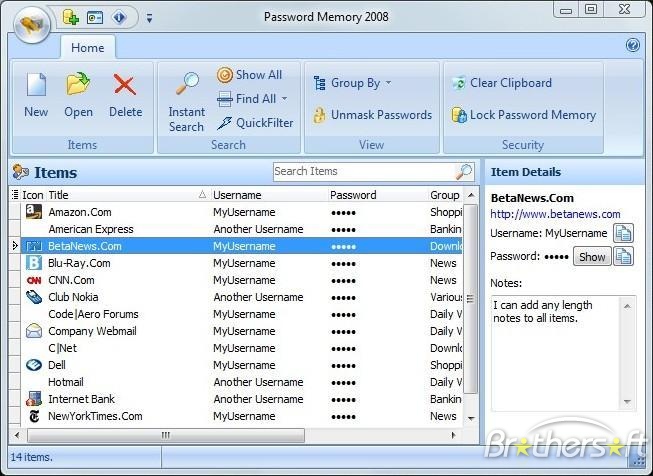This screenshot has width=653, height=476.
Task: Click the horizontal scrollbar left arrow
Action: pos(17,436)
